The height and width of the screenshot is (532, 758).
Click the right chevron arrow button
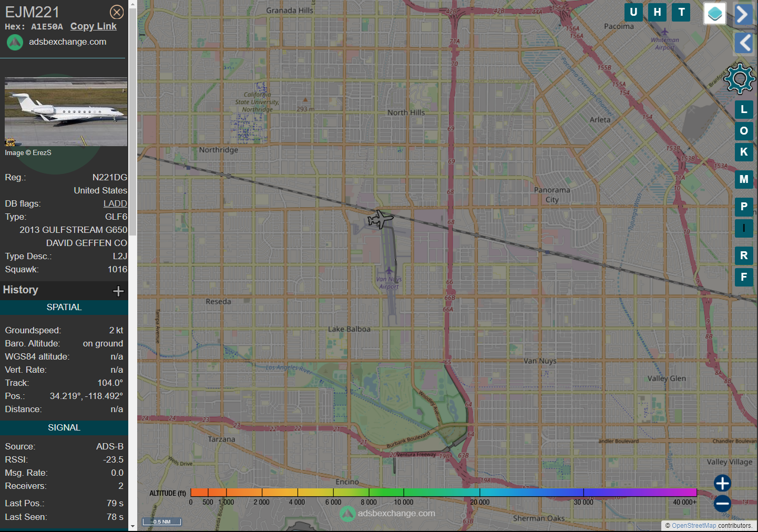pyautogui.click(x=743, y=14)
